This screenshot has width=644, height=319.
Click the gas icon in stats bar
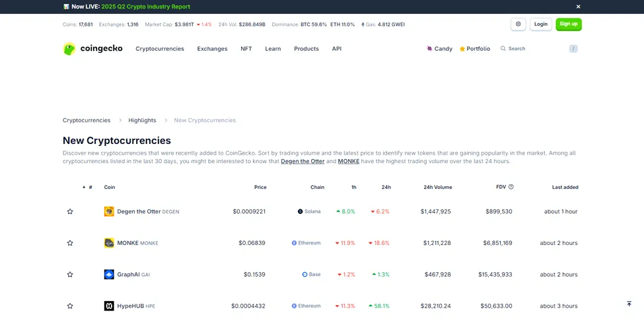[x=363, y=24]
